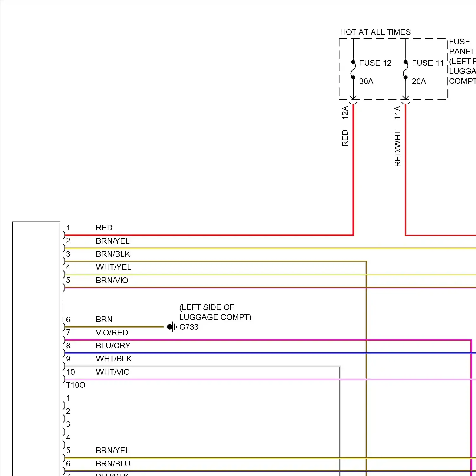Click the "T10O" connector label
The width and height of the screenshot is (476, 476).
click(76, 385)
